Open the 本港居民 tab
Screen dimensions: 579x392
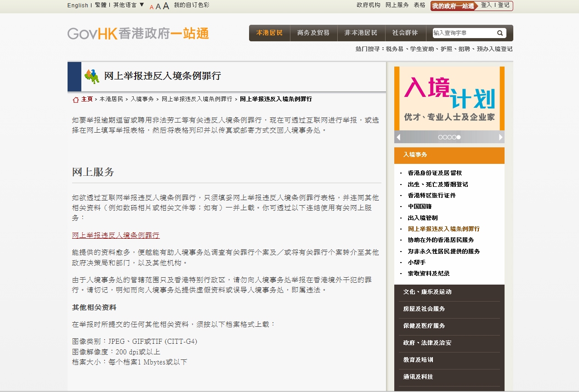point(270,33)
